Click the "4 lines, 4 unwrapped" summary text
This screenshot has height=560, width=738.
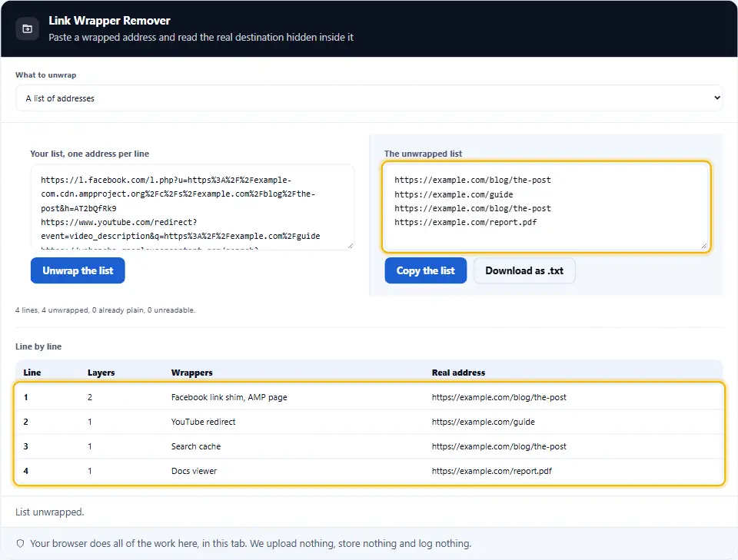point(105,310)
